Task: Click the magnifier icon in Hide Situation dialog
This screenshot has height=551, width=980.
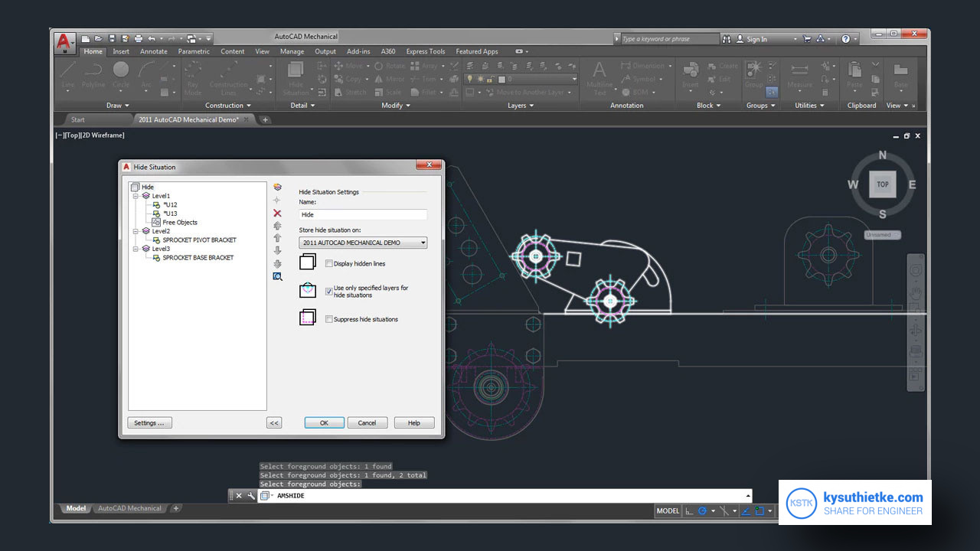Action: point(277,276)
